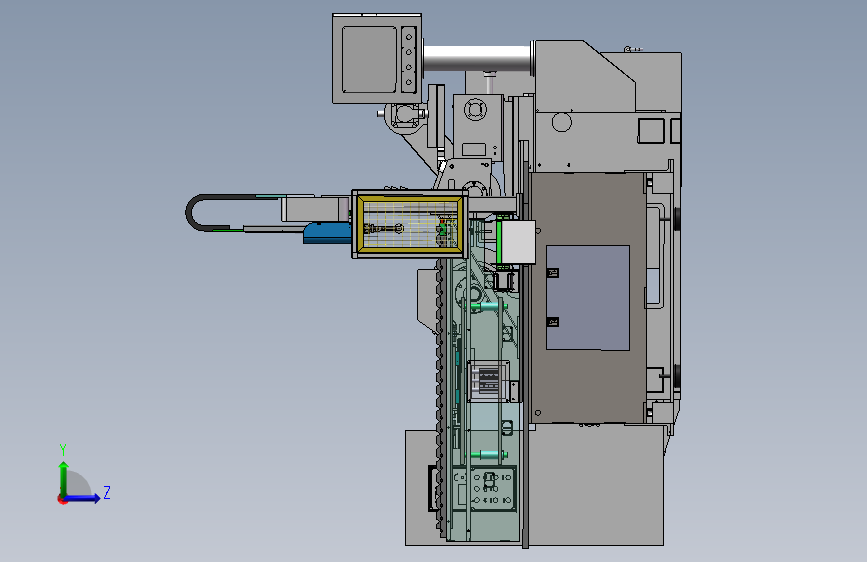
Task: Select the large gray base block at lower right
Action: (596, 485)
